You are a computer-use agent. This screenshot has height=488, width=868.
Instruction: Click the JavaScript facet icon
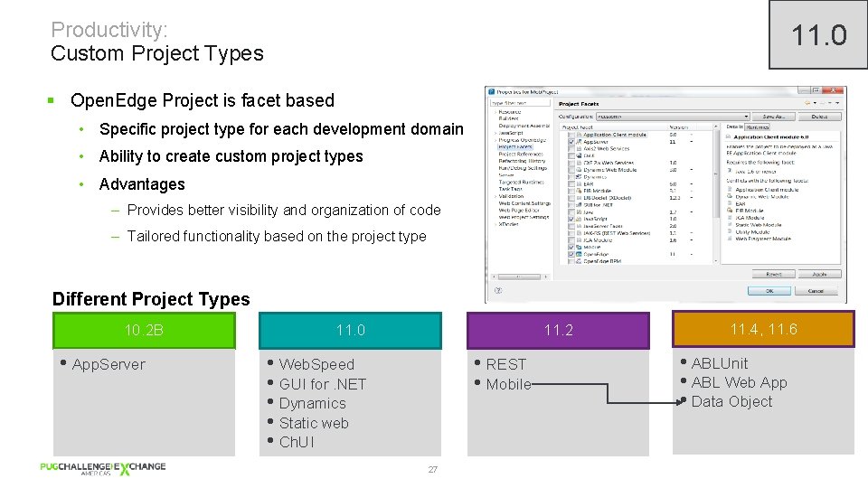(579, 219)
